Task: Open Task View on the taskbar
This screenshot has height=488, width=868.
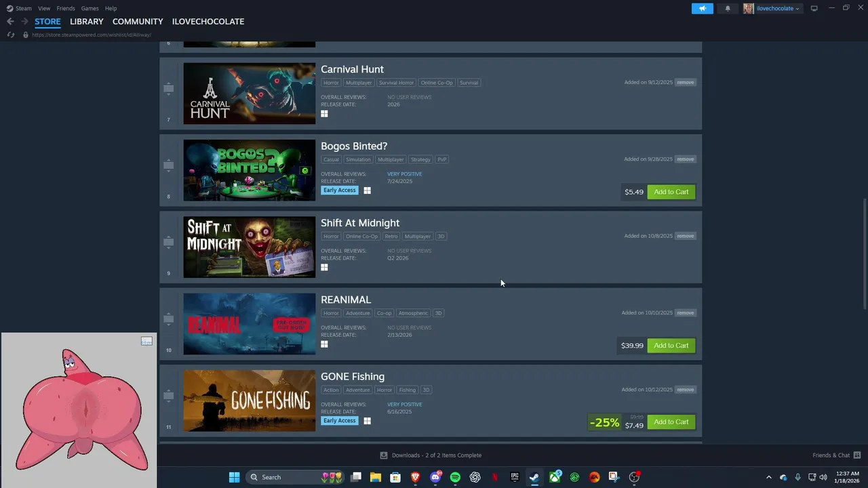Action: click(x=356, y=477)
